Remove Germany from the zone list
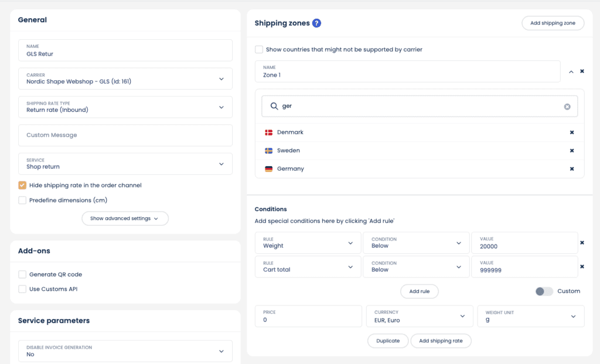Image resolution: width=600 pixels, height=364 pixels. pyautogui.click(x=572, y=169)
